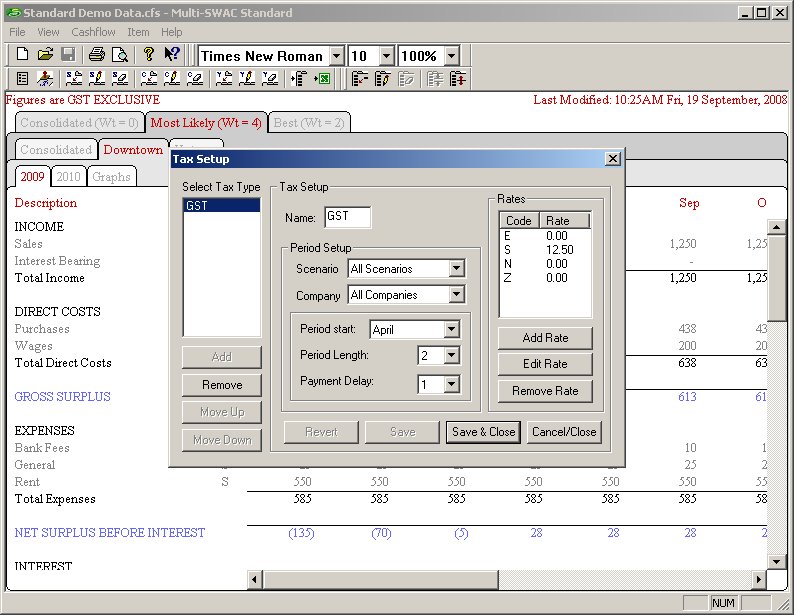The height and width of the screenshot is (615, 794).
Task: Click the floppy disk Save icon
Action: click(68, 55)
